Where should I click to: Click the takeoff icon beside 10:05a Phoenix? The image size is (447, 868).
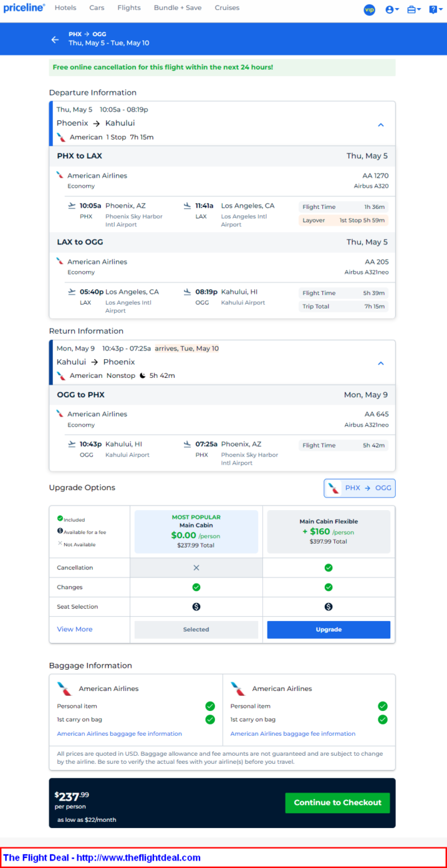[72, 206]
